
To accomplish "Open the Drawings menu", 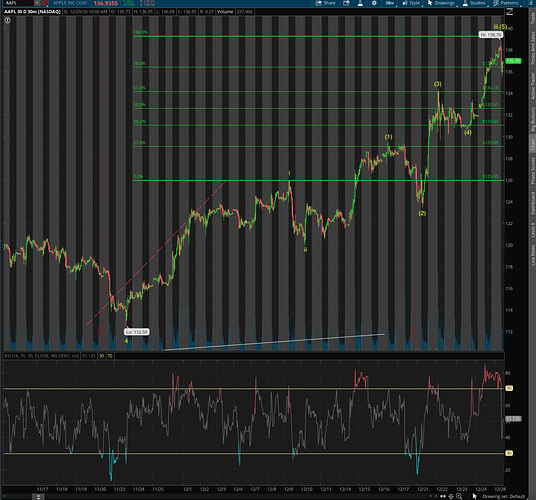I will 442,3.
